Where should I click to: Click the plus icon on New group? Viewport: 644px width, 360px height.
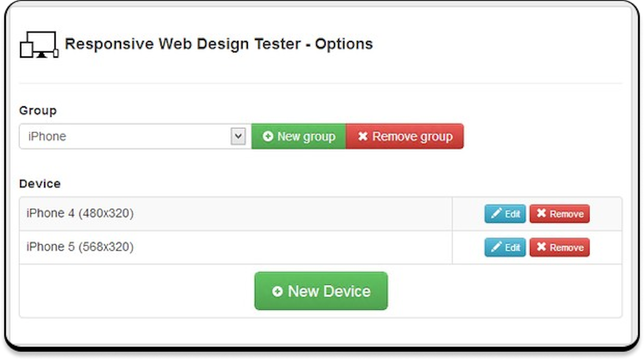coord(268,137)
